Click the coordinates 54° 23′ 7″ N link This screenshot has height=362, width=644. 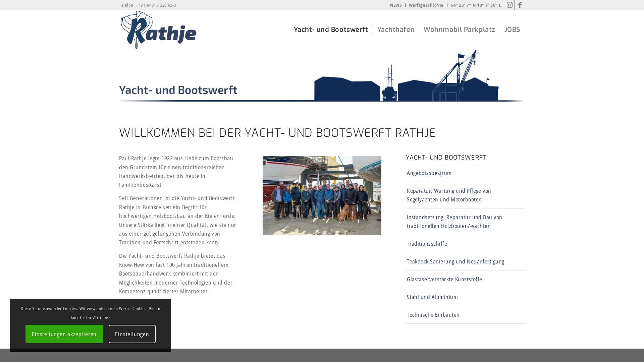click(476, 5)
